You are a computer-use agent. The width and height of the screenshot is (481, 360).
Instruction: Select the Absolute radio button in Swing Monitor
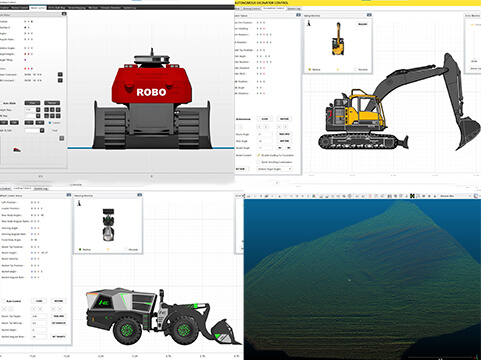tap(355, 69)
